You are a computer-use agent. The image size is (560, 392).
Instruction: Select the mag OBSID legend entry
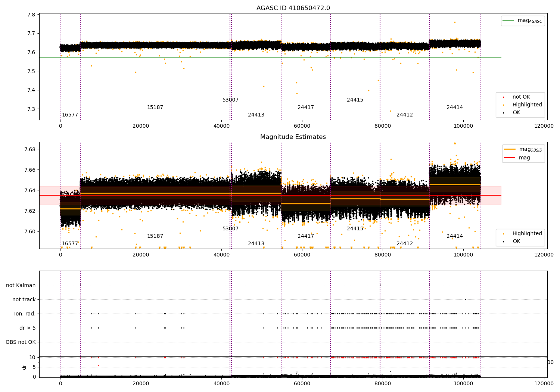[x=523, y=149]
